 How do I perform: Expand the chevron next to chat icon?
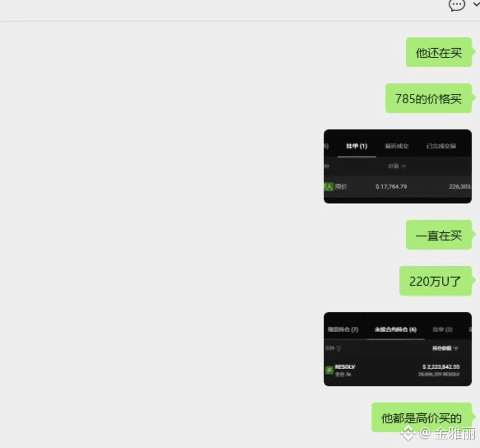point(477,4)
